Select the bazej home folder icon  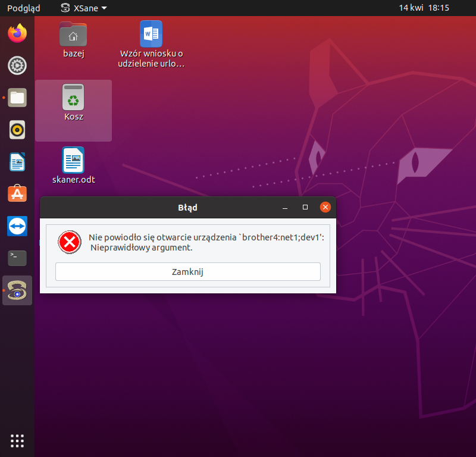click(73, 34)
